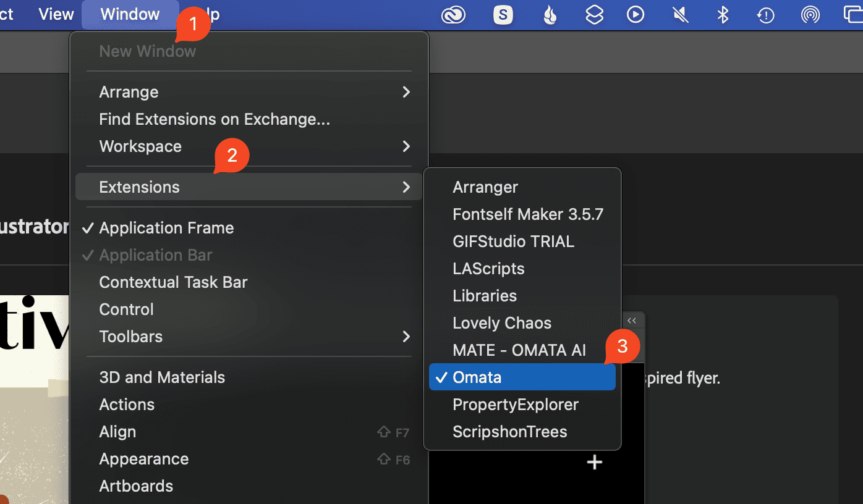
Task: Open 3D and Materials panel
Action: (249, 377)
